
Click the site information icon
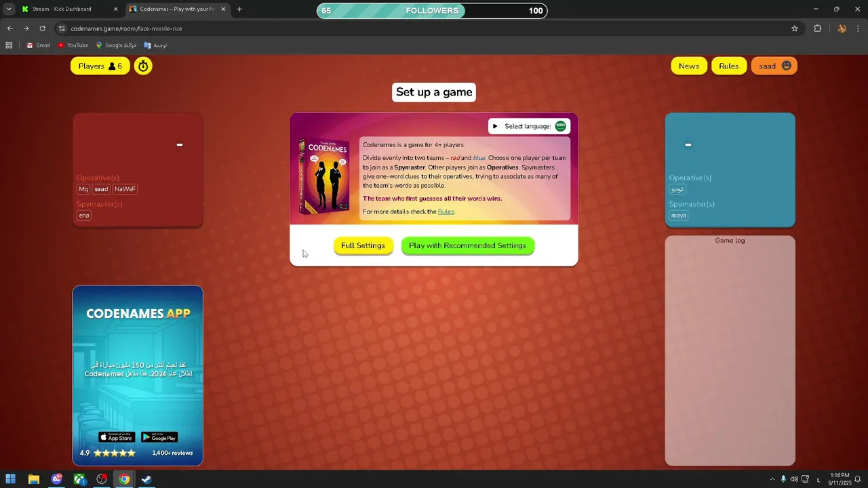pos(62,28)
